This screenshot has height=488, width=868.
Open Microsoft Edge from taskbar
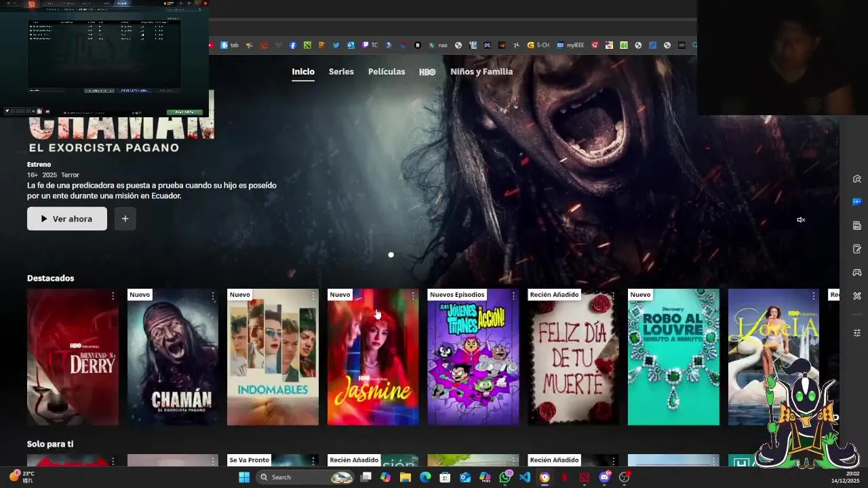pos(425,477)
